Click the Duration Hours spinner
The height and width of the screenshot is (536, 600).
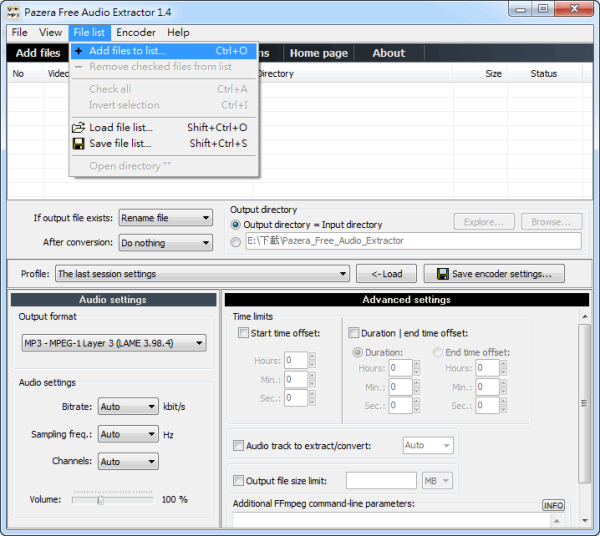(417, 368)
